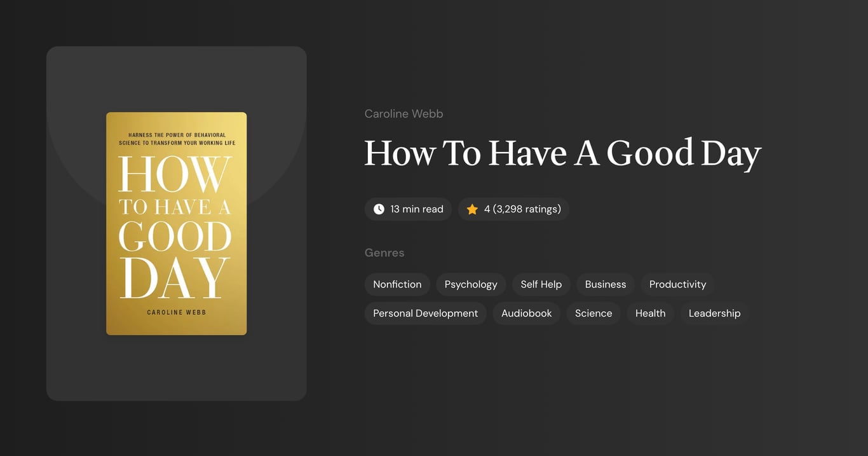Click the author name on the book cover

pyautogui.click(x=176, y=312)
